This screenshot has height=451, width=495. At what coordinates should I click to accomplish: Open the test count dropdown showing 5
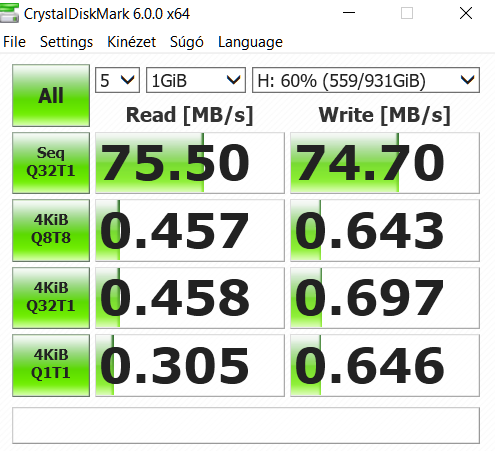(x=117, y=80)
